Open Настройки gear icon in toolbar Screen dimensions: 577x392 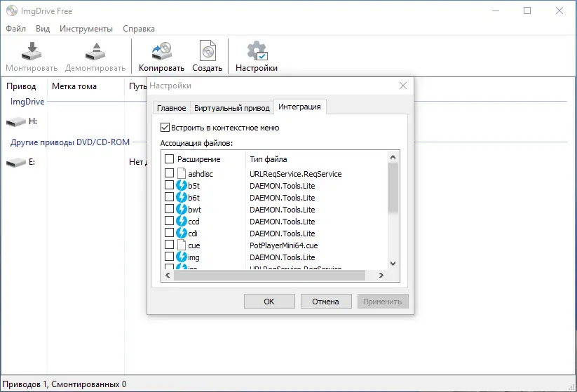[x=257, y=50]
